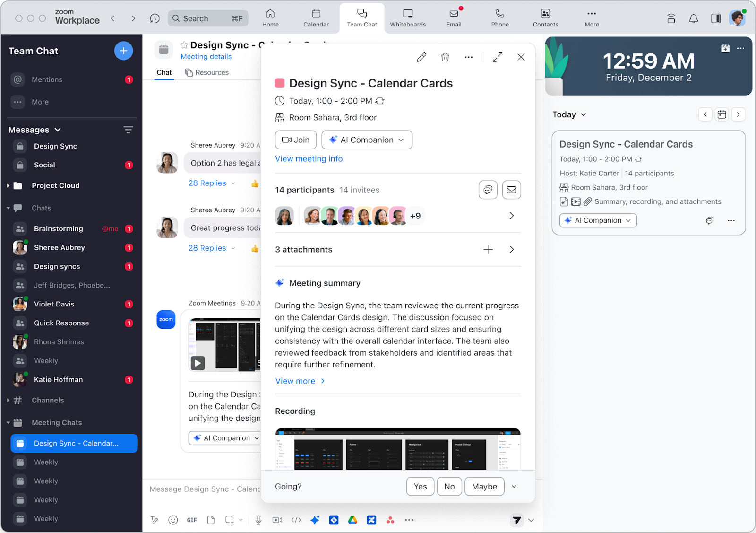The height and width of the screenshot is (533, 756).
Task: Open the Resources tab in chat
Action: tap(207, 72)
